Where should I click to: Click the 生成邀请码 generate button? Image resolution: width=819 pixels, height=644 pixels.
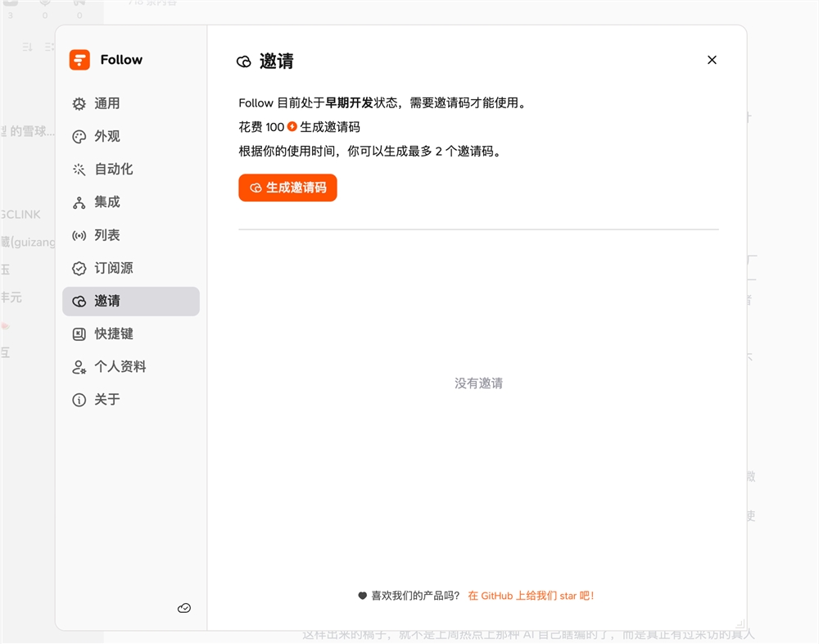coord(287,188)
